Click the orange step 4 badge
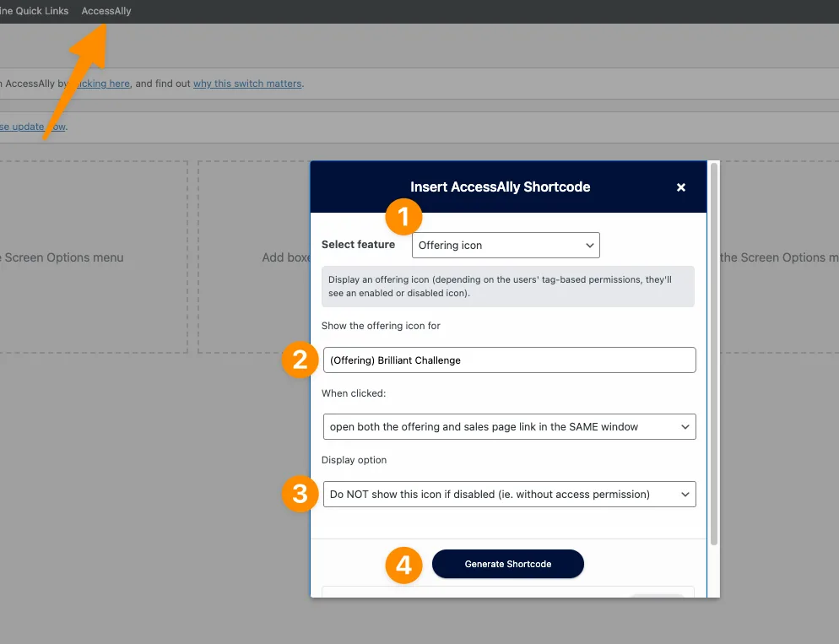Screen dimensions: 839x644 click(403, 565)
